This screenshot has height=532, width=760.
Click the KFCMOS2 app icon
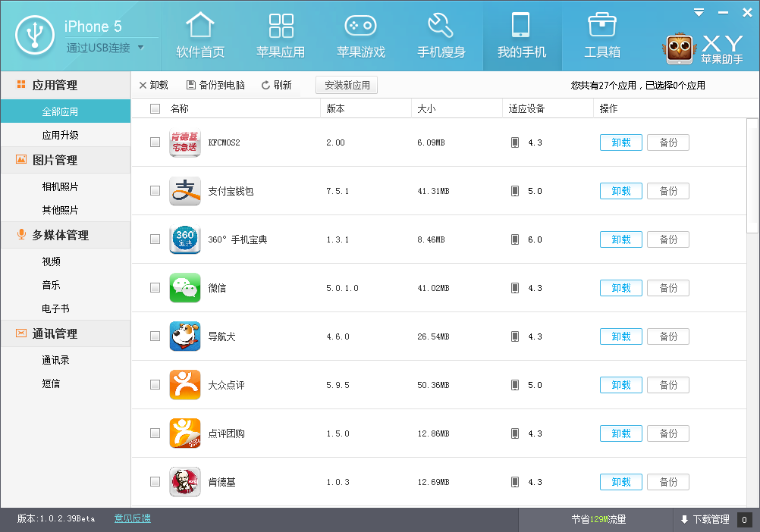(x=184, y=142)
